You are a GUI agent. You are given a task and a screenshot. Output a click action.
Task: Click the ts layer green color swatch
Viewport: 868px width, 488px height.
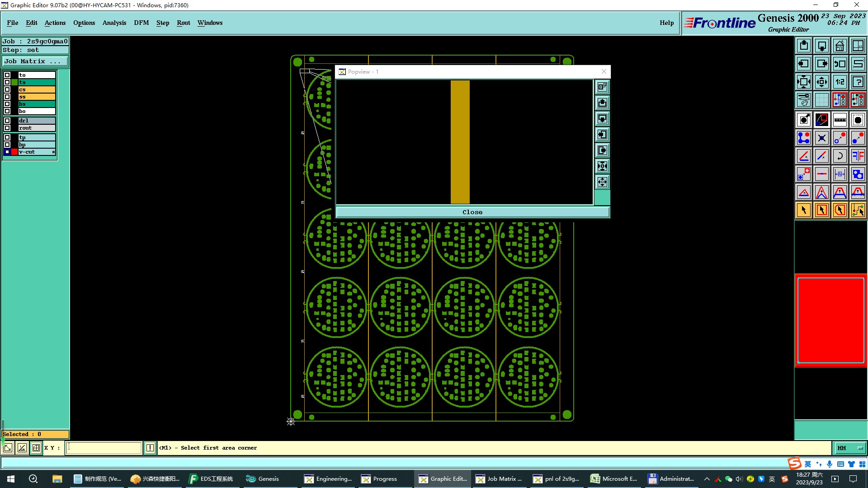pos(14,82)
